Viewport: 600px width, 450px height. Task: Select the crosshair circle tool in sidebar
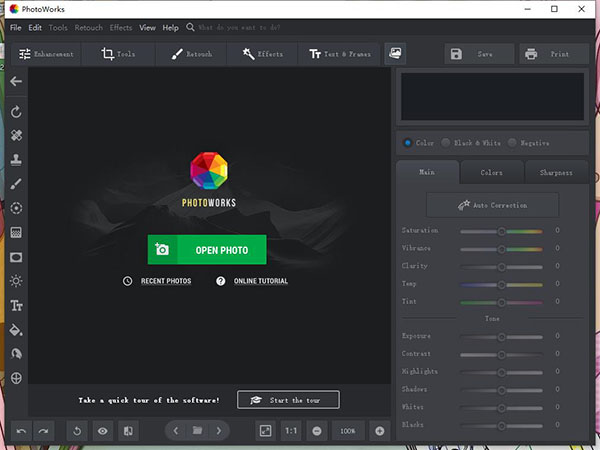[x=16, y=378]
